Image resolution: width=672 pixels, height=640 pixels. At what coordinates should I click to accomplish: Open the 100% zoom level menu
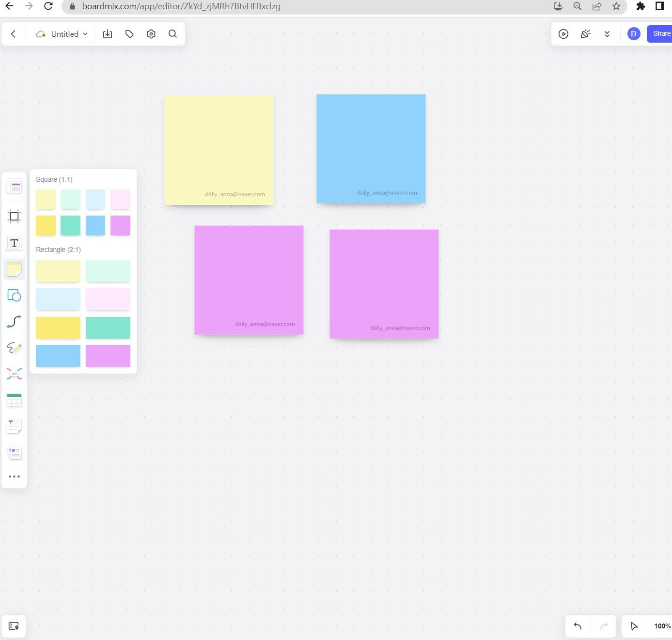click(x=662, y=626)
